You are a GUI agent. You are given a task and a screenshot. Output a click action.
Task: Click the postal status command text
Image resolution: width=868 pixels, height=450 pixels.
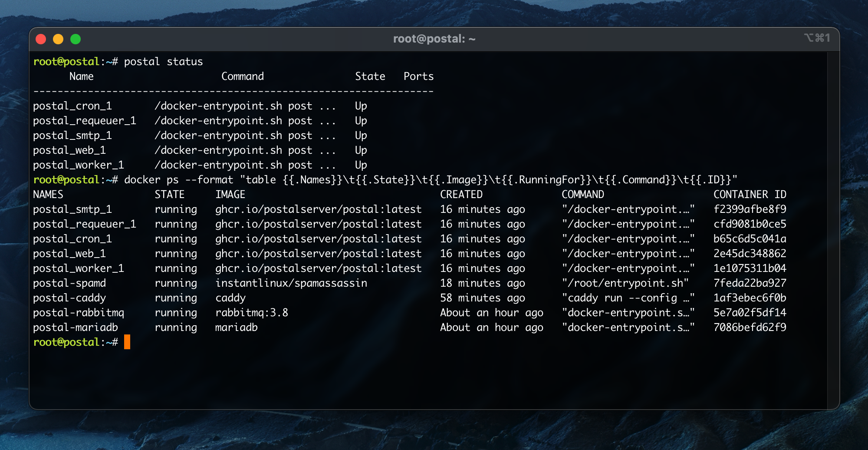163,62
